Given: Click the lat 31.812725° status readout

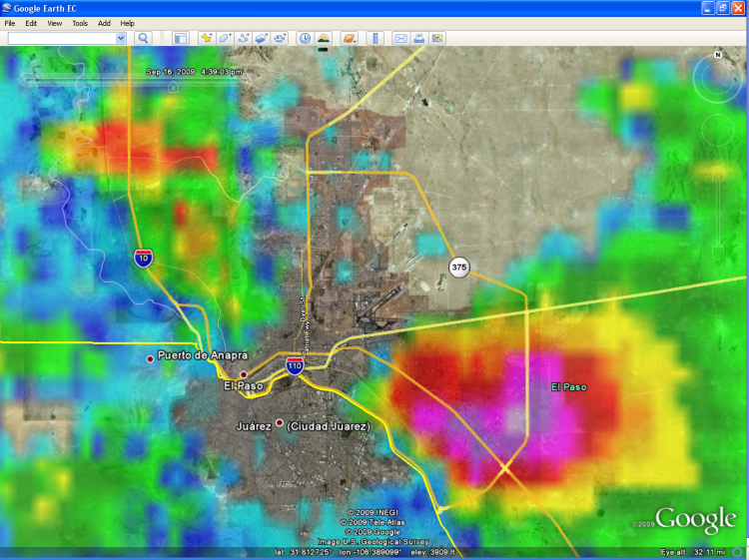Looking at the screenshot, I should pyautogui.click(x=303, y=552).
